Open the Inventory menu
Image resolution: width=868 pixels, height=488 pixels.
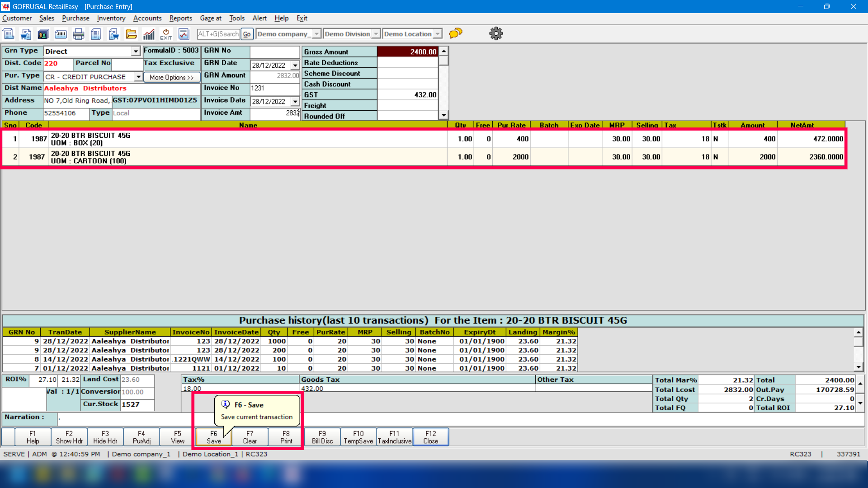pos(111,18)
